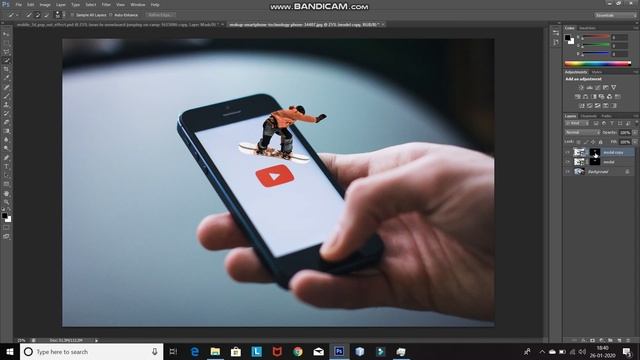Select the Path Selection tool
640x360 pixels.
[6, 176]
